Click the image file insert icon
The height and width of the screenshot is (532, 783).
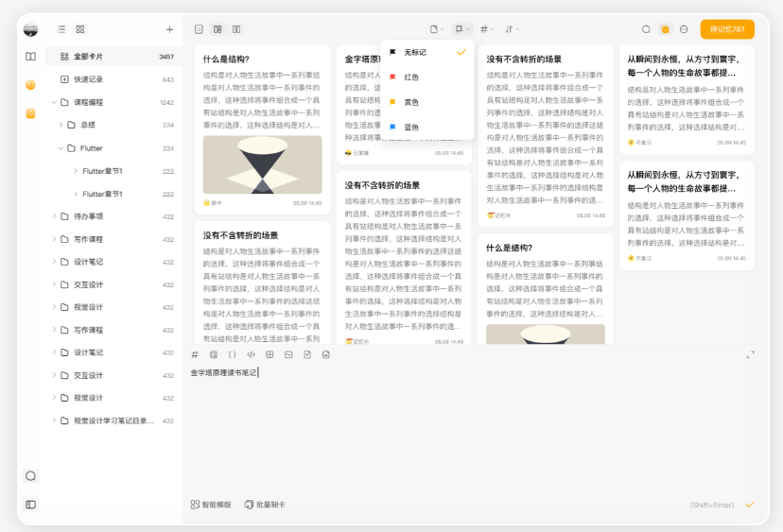[x=326, y=355]
